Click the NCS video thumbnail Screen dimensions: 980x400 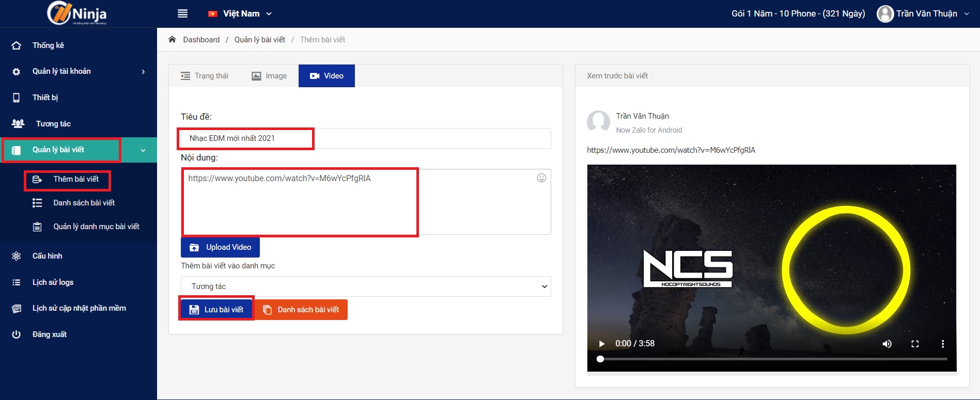point(772,268)
